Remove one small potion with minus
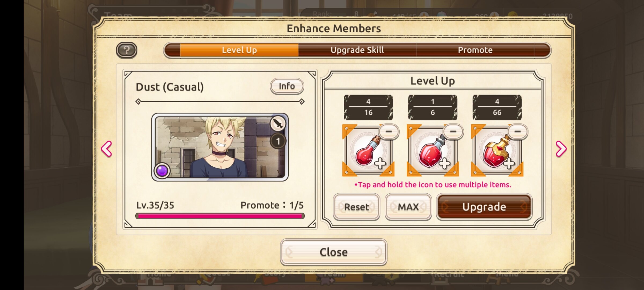Viewport: 644px width, 290px height. coord(389,131)
